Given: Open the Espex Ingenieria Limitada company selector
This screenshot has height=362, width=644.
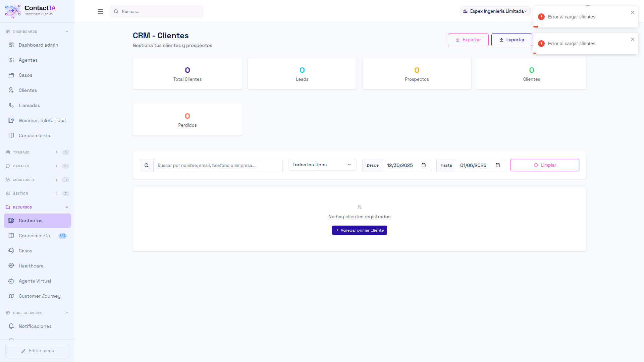Looking at the screenshot, I should [495, 11].
